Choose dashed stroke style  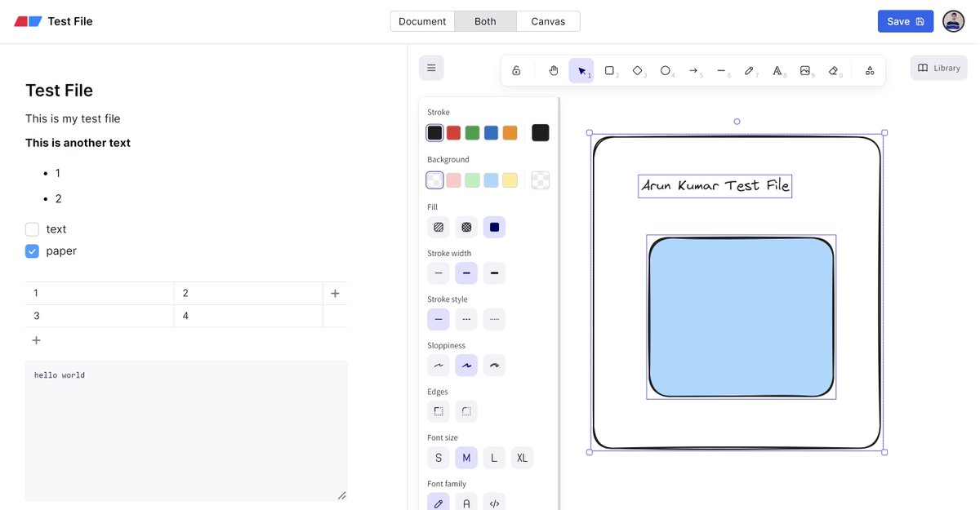tap(466, 319)
